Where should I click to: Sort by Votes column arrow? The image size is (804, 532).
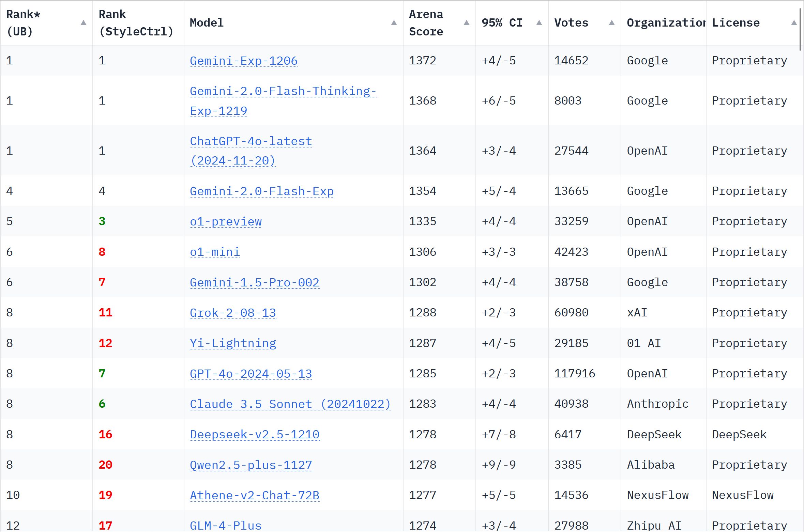click(x=612, y=23)
